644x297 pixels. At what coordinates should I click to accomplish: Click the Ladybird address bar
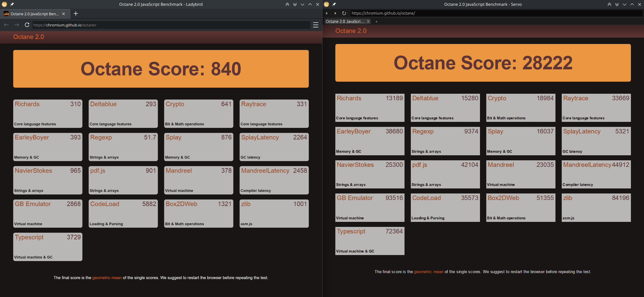tap(171, 25)
